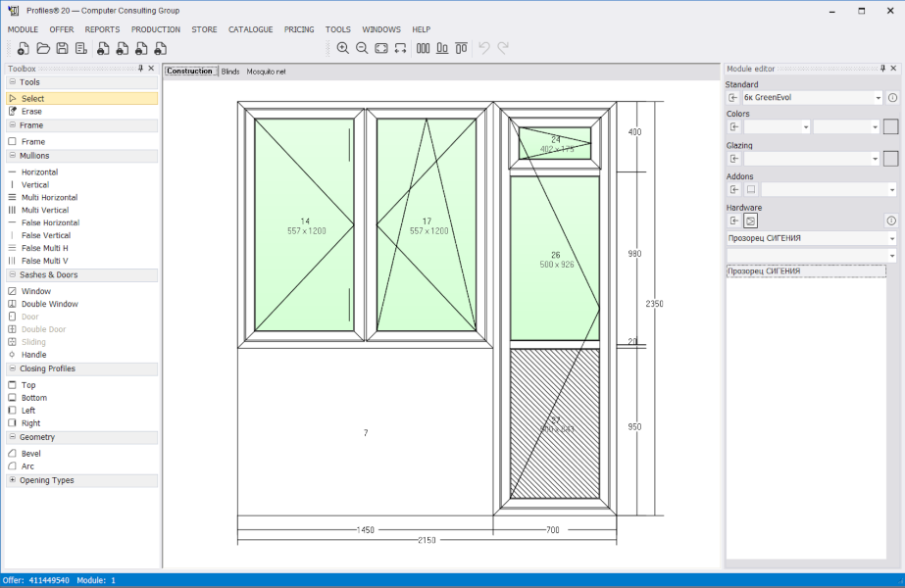This screenshot has height=588, width=905.
Task: Toggle the Hardware envelope button
Action: (x=750, y=220)
